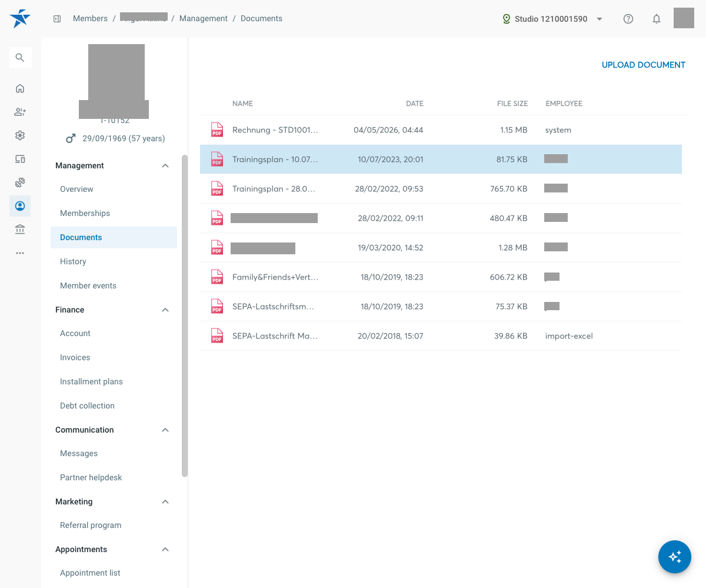Toggle the sidebar panel icon beside Members breadcrumb
The height and width of the screenshot is (588, 706).
[x=57, y=19]
